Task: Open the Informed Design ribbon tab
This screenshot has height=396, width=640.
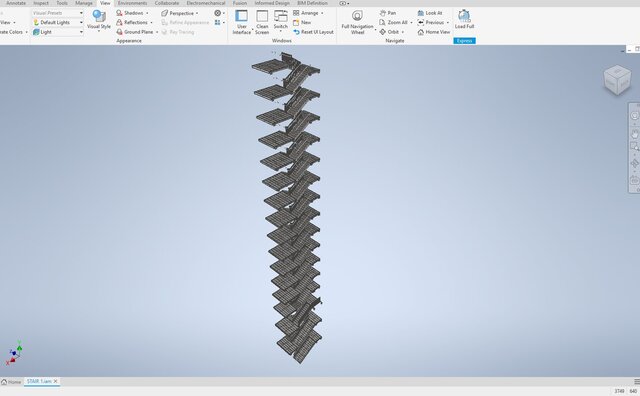Action: pos(272,3)
